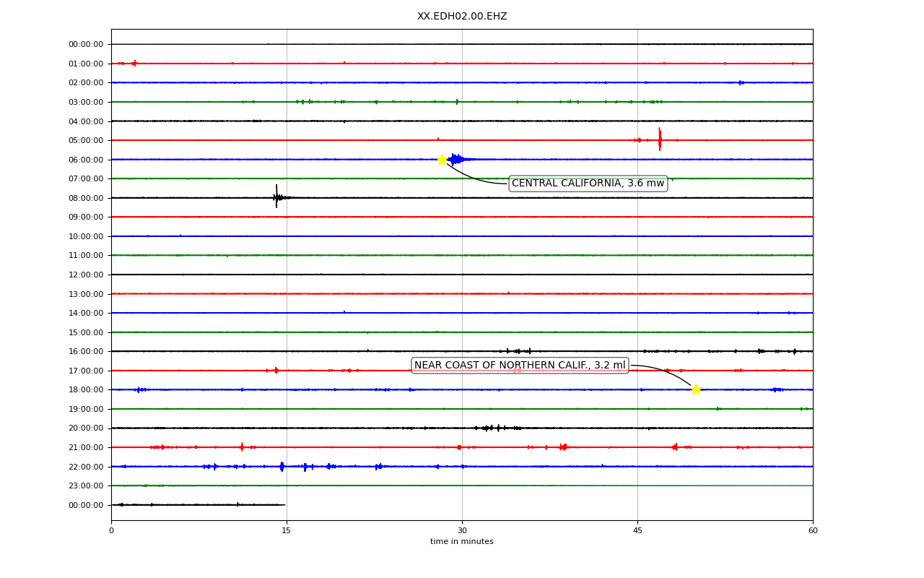Click the 03:00:00 time axis label

86,102
